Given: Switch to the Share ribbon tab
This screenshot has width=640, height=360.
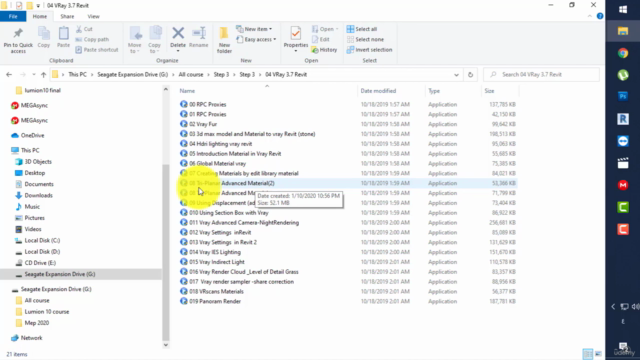Looking at the screenshot, I should [67, 16].
